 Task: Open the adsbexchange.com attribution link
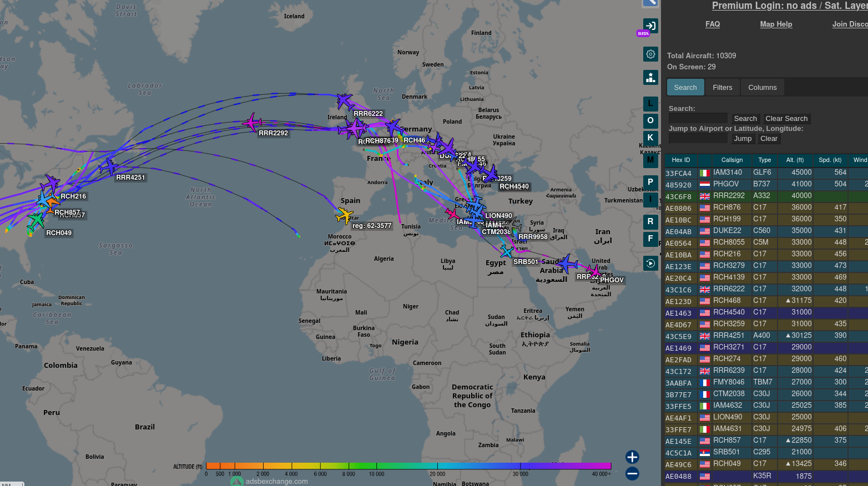[x=276, y=482]
